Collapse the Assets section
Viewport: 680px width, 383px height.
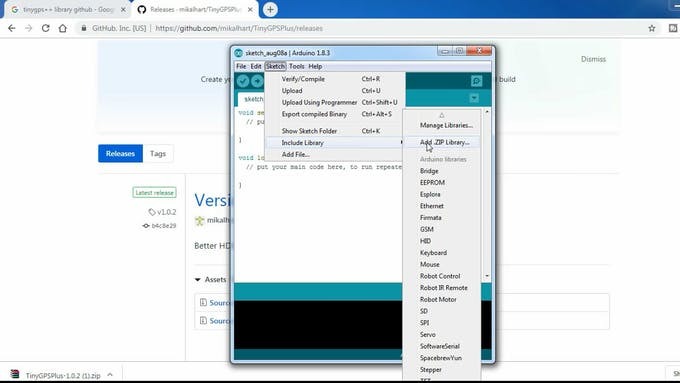click(211, 280)
